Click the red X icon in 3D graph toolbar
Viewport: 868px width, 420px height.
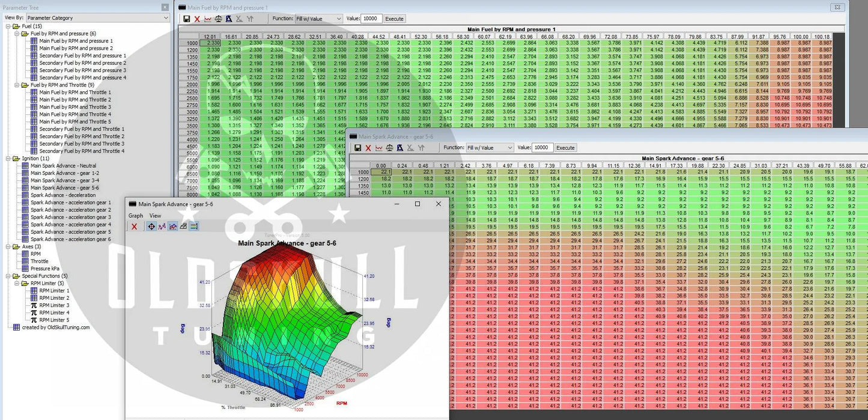(135, 227)
